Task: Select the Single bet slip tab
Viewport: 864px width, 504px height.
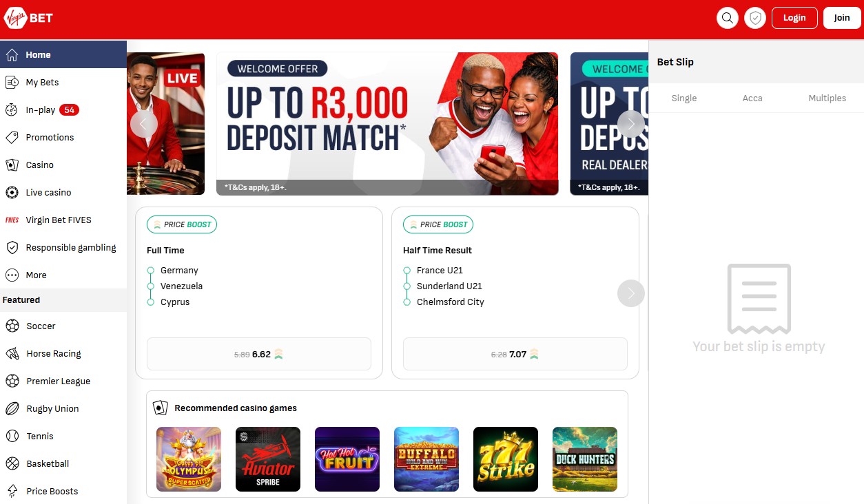Action: tap(684, 98)
